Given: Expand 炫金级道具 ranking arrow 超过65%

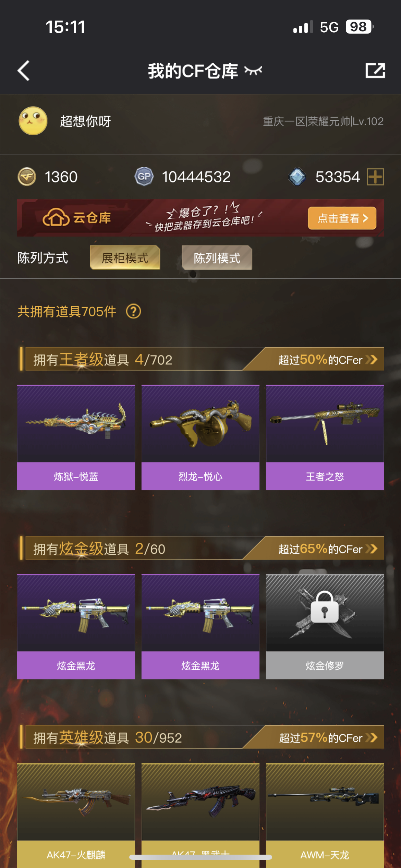Looking at the screenshot, I should pyautogui.click(x=372, y=549).
